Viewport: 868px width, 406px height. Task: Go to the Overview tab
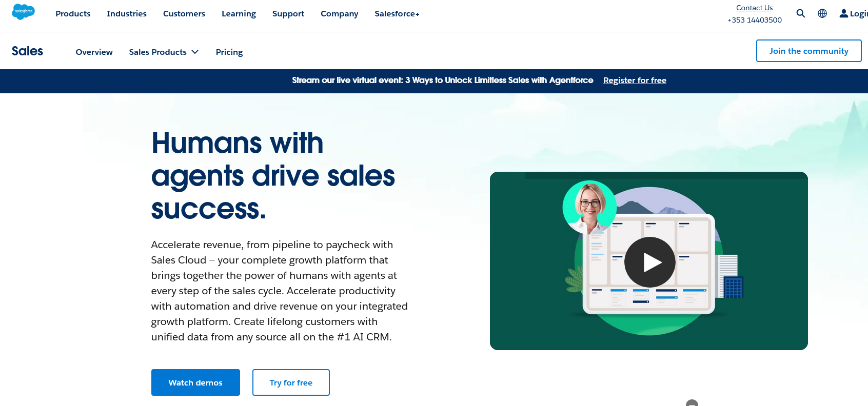(94, 52)
